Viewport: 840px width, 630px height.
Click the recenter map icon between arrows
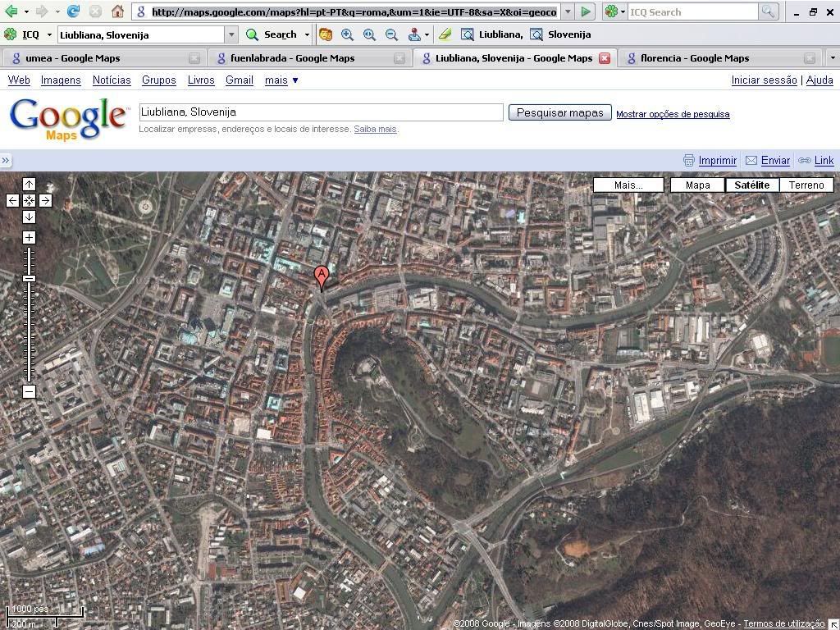pyautogui.click(x=29, y=200)
